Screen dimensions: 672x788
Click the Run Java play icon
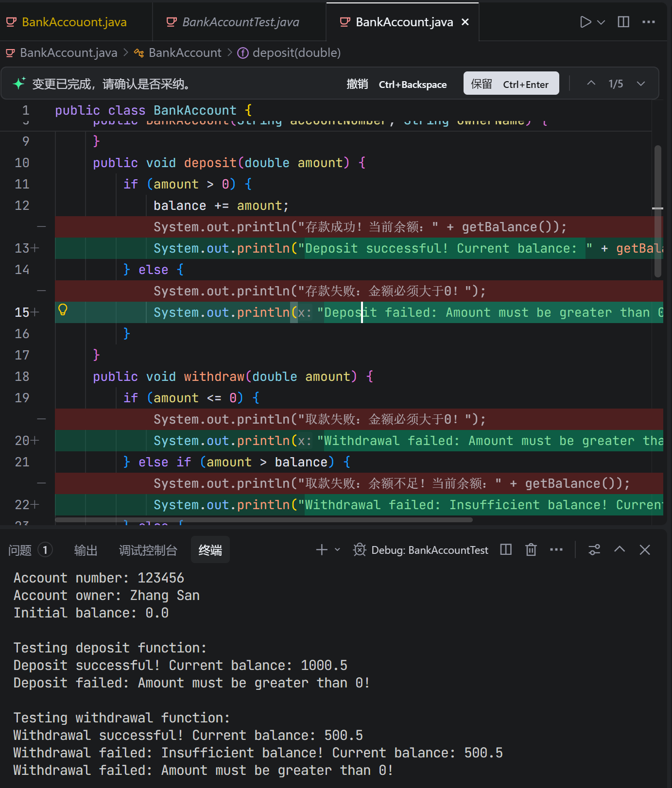pyautogui.click(x=585, y=22)
